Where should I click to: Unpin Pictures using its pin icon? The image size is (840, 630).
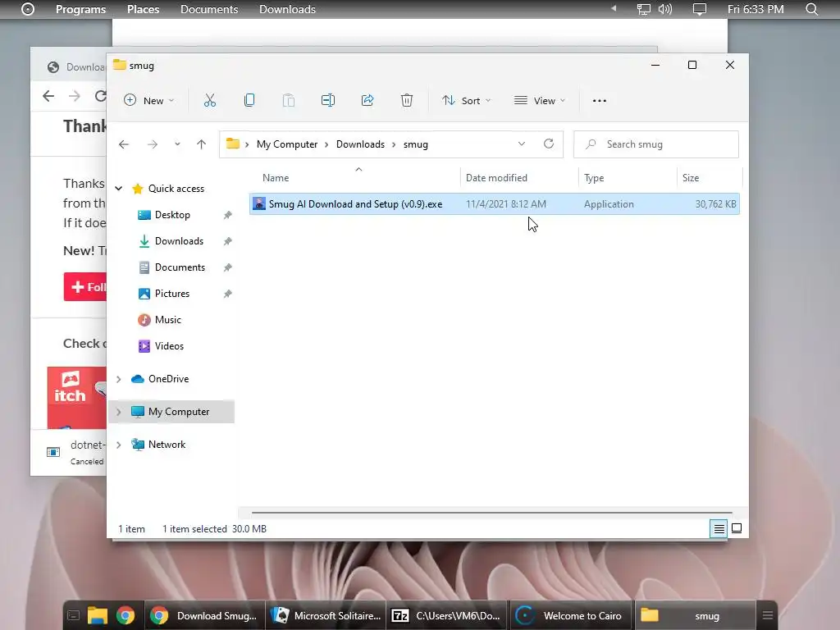click(228, 294)
